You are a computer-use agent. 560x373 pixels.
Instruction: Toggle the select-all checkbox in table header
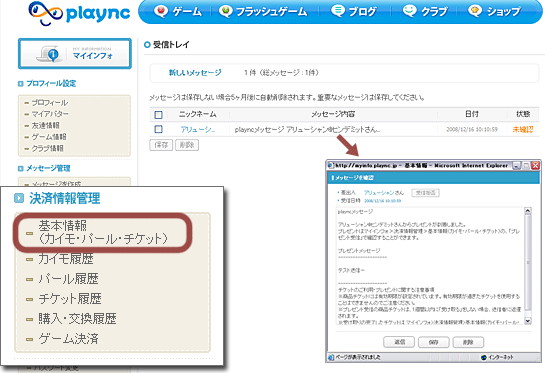point(158,115)
